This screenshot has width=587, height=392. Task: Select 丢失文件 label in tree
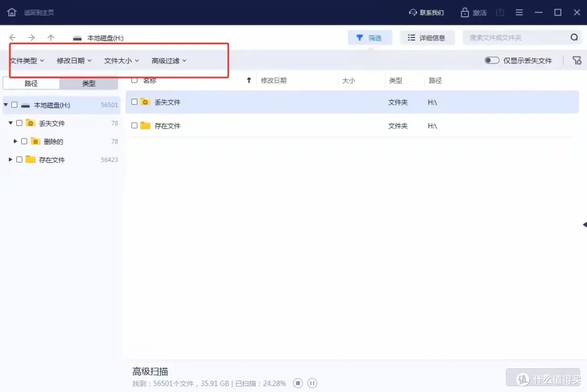pyautogui.click(x=52, y=123)
